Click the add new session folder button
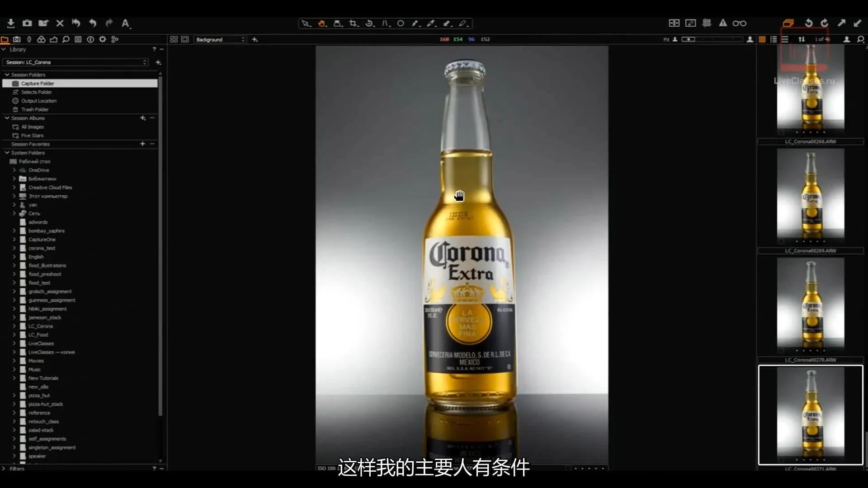868x488 pixels. (x=158, y=62)
